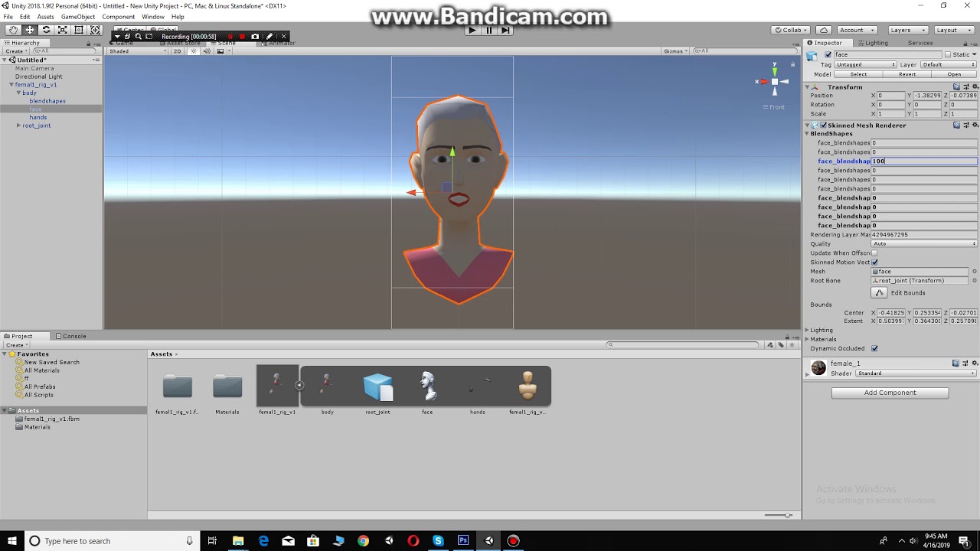Click search by type icon in Project
The width and height of the screenshot is (980, 551).
click(772, 345)
